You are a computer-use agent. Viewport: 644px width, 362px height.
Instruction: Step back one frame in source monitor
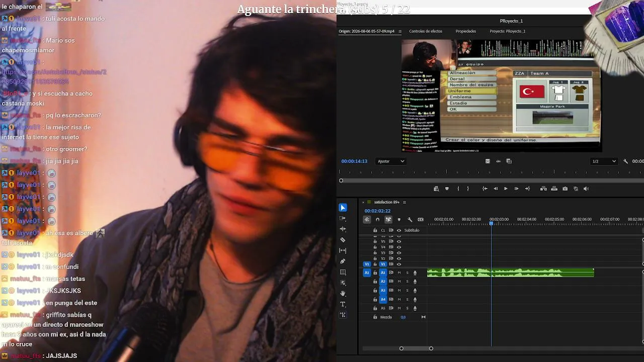pos(496,189)
